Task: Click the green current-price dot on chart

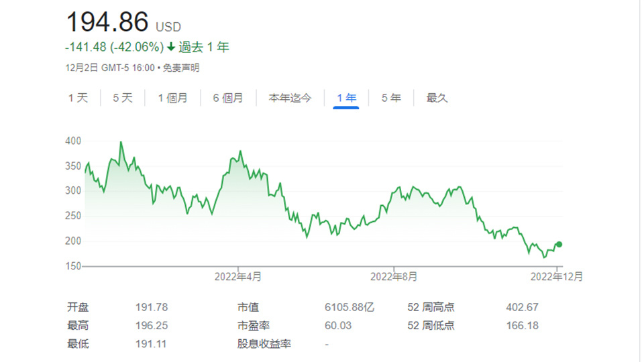Action: pos(559,244)
